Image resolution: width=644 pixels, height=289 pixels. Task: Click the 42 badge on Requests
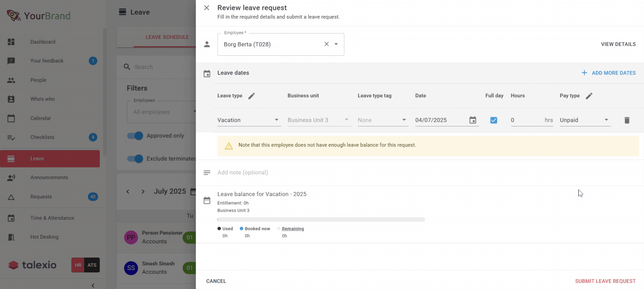[93, 197]
